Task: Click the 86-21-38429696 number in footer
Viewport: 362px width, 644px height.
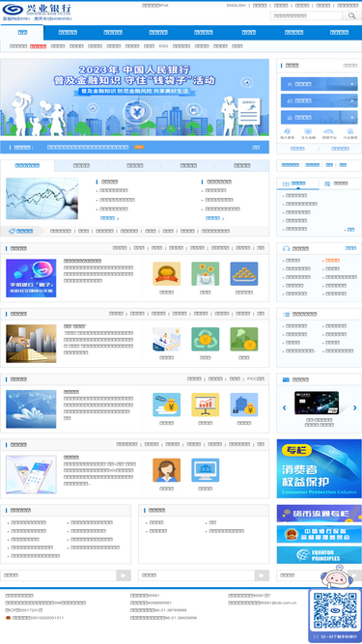Action: coord(181,618)
